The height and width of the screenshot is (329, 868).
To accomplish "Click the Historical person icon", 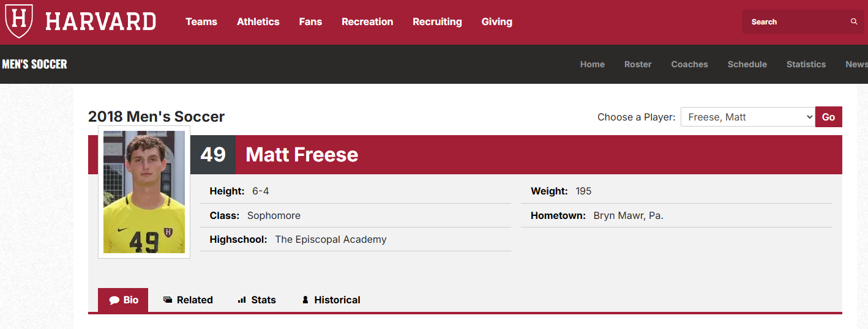I will 305,300.
